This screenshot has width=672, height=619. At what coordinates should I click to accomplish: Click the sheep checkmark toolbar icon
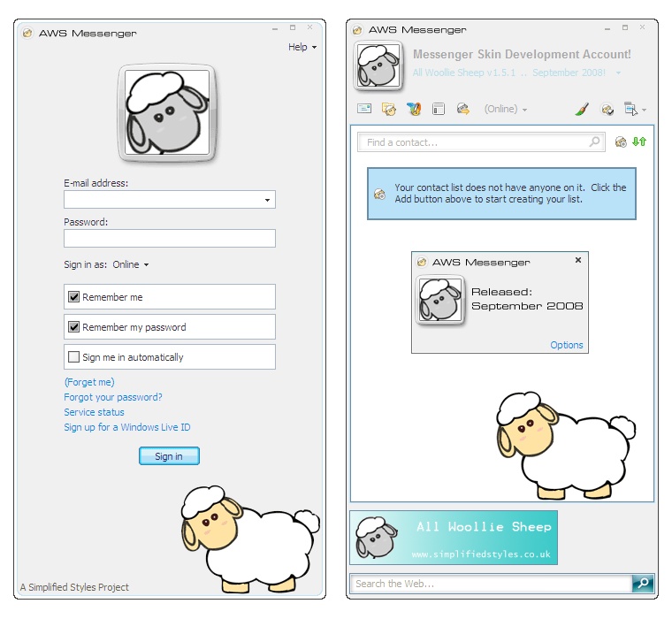tap(607, 110)
